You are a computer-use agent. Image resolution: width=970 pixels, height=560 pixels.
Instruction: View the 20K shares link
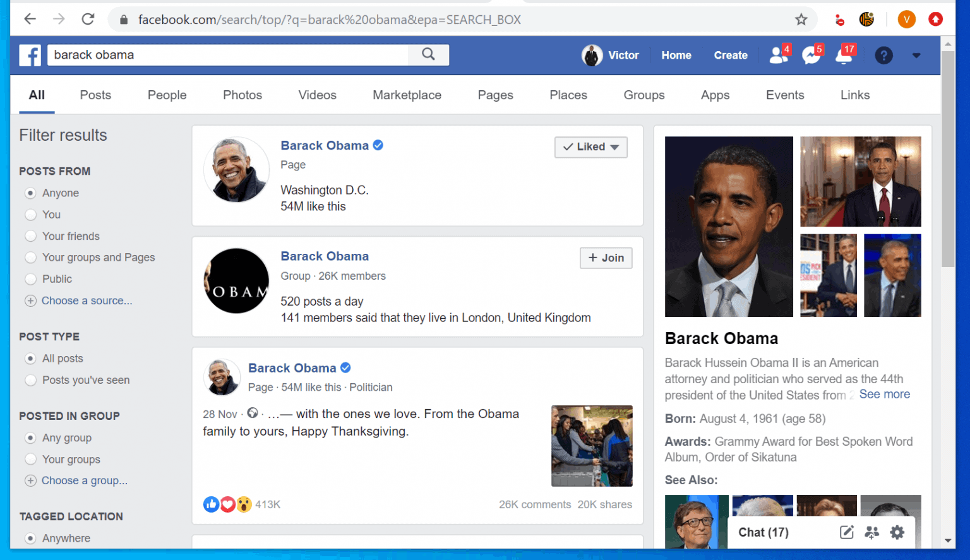pyautogui.click(x=604, y=504)
